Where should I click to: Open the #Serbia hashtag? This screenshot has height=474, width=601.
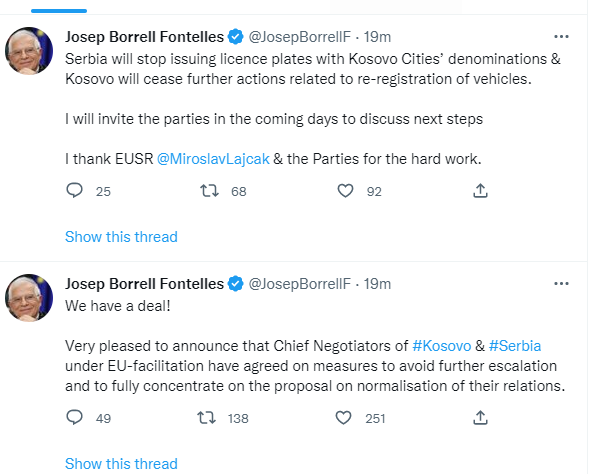(x=515, y=346)
